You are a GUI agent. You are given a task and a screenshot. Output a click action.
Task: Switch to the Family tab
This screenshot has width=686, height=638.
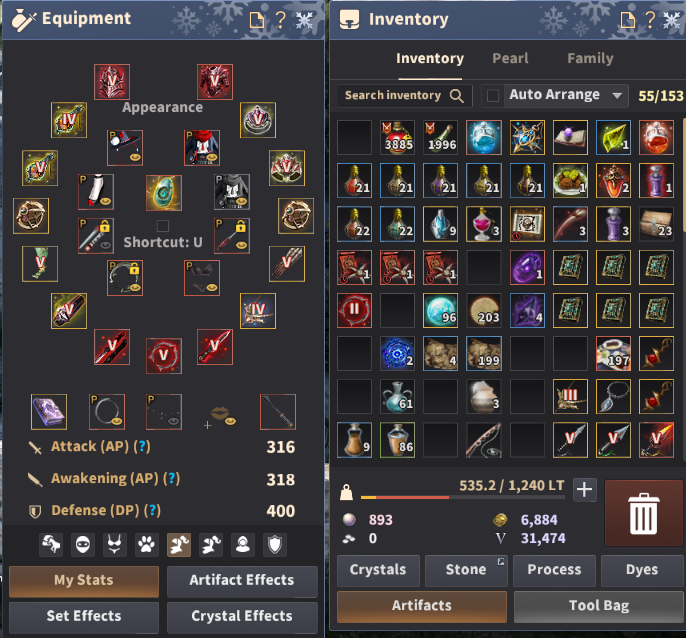pos(590,59)
